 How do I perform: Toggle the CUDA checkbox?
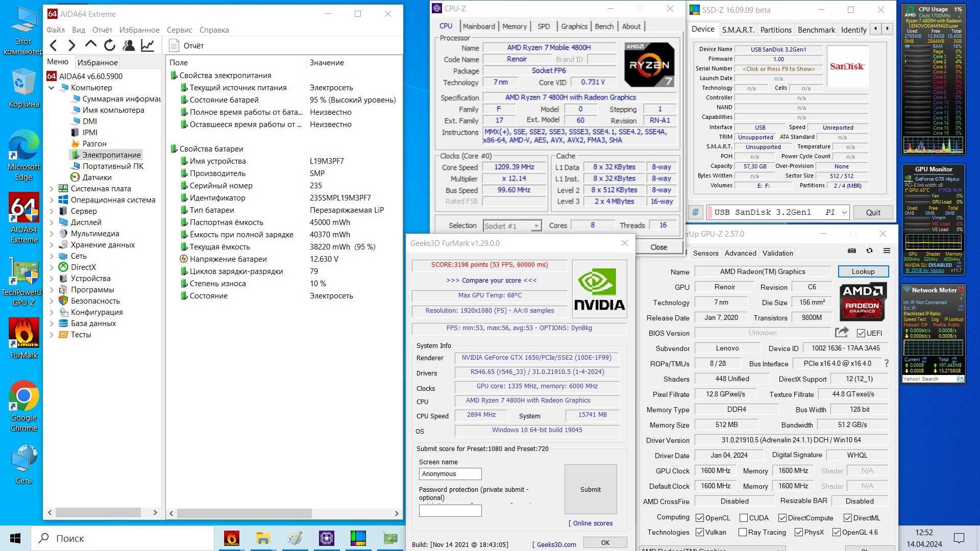tap(744, 518)
